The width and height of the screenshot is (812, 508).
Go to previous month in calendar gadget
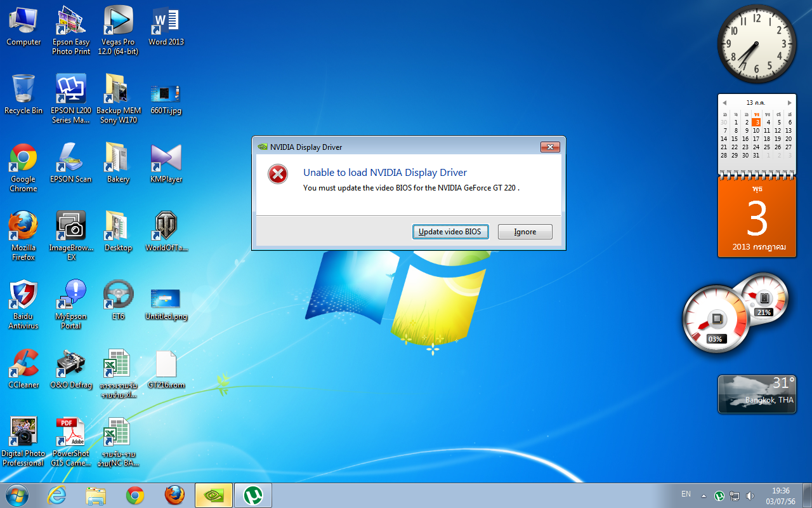(x=724, y=103)
